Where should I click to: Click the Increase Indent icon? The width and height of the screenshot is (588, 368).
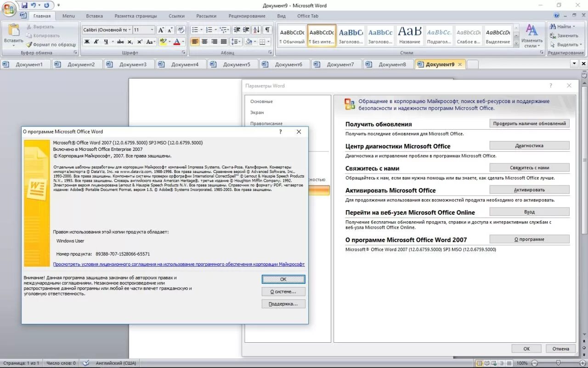[246, 30]
